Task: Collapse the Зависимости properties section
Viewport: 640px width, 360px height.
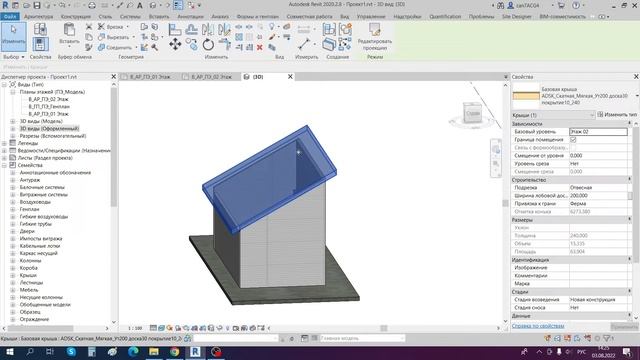Action: tap(630, 123)
